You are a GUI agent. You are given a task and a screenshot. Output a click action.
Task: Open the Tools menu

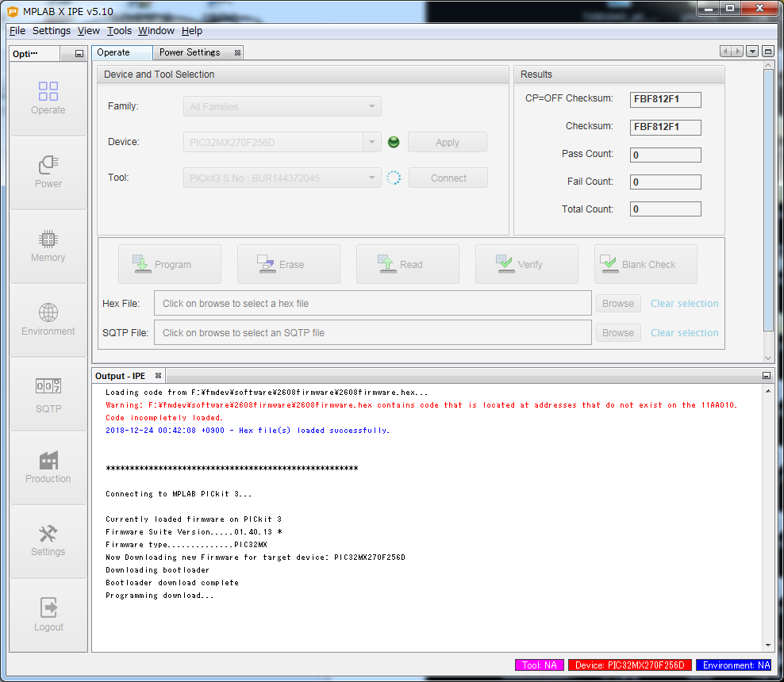(x=119, y=31)
